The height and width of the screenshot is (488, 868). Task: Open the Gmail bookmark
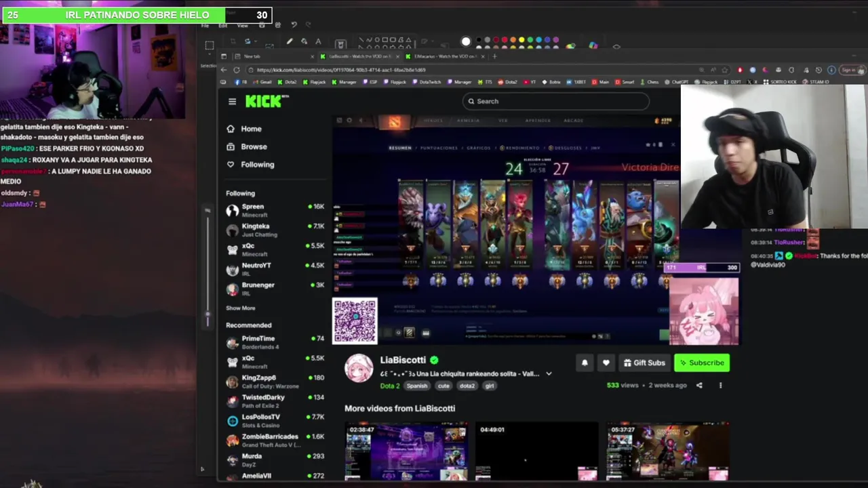coord(262,82)
